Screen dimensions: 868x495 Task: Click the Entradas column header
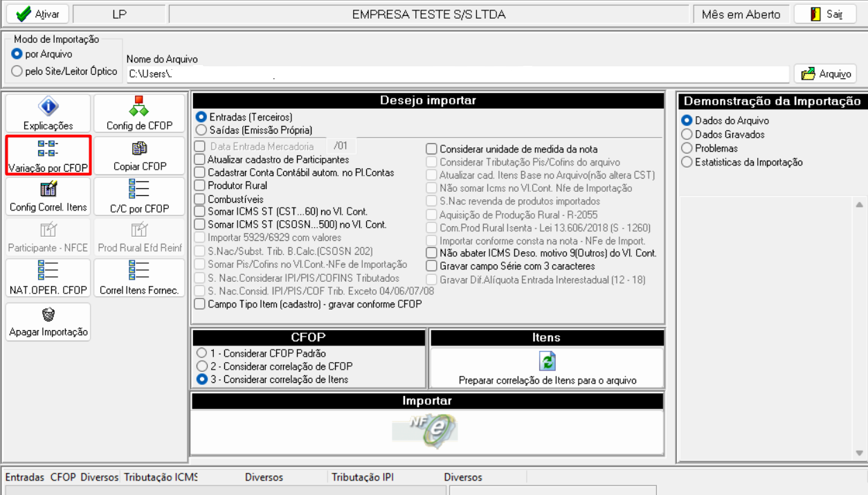24,477
